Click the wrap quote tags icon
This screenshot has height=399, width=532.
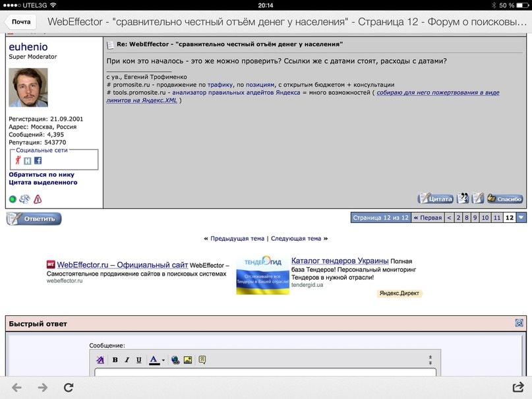202,360
